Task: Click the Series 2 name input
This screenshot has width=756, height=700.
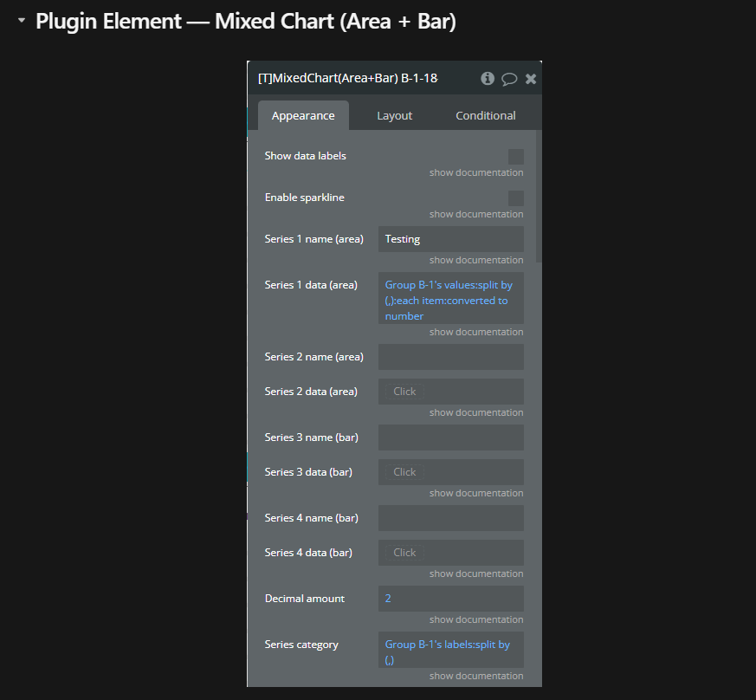Action: 450,357
